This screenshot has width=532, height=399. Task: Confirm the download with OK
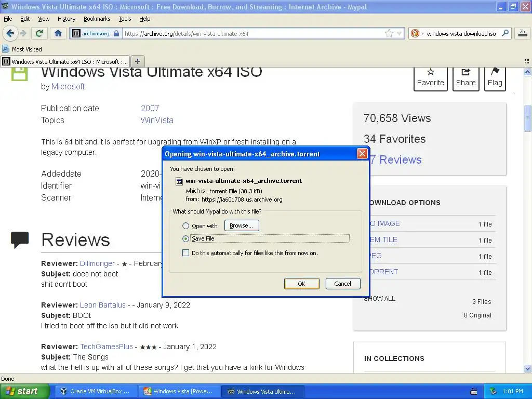(302, 284)
